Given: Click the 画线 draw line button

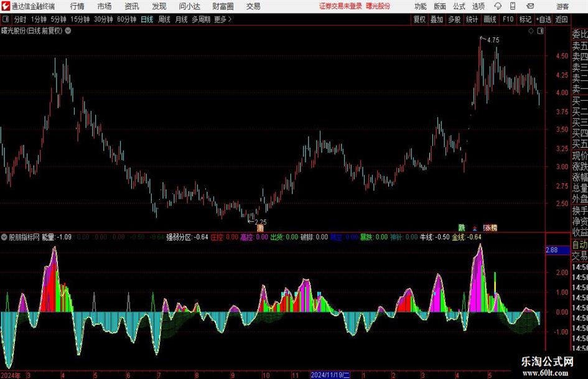Looking at the screenshot, I should [490, 19].
